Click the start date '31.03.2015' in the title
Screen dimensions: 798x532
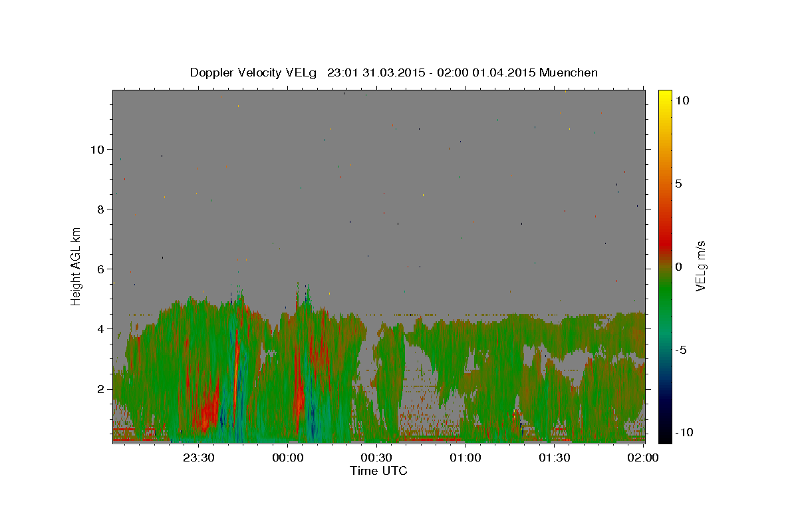click(395, 72)
